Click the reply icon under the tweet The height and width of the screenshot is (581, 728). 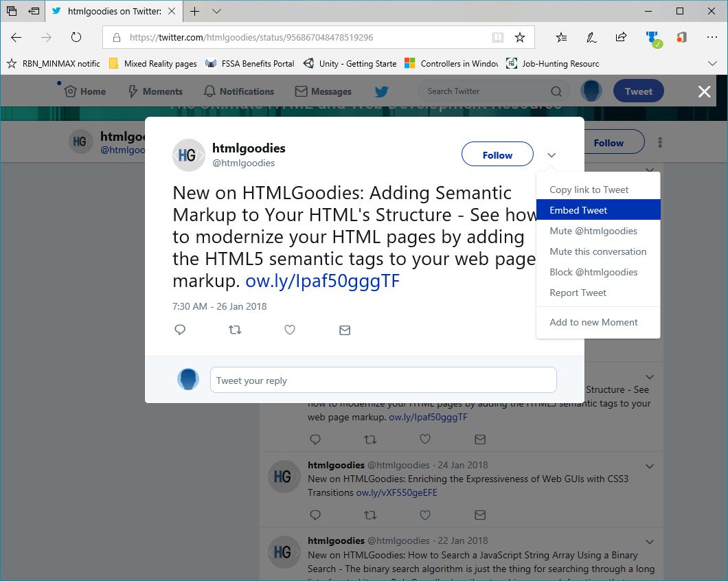pos(181,330)
